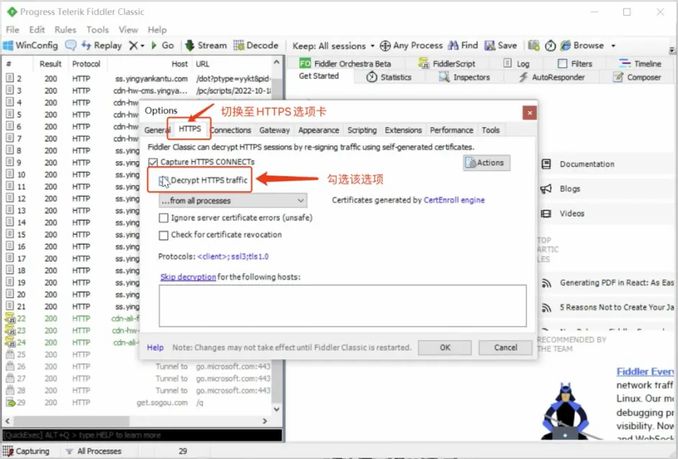Switch to the Connections tab
Image resolution: width=678 pixels, height=459 pixels.
click(231, 130)
